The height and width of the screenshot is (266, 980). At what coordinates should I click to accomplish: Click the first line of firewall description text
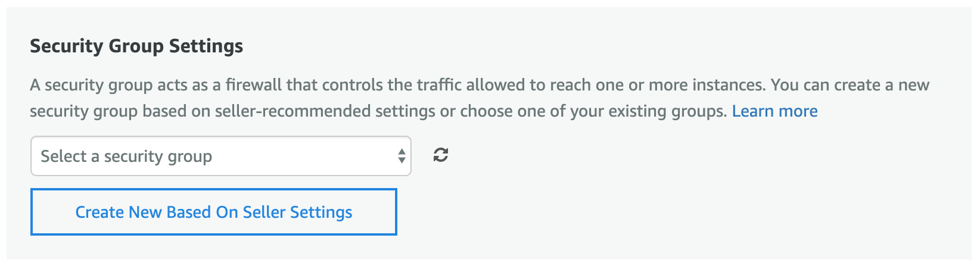(477, 85)
